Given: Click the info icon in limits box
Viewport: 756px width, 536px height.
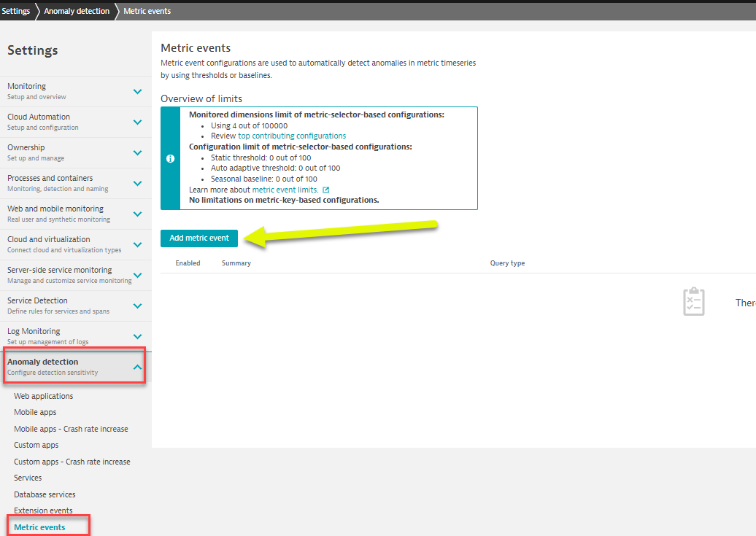Looking at the screenshot, I should pos(170,158).
